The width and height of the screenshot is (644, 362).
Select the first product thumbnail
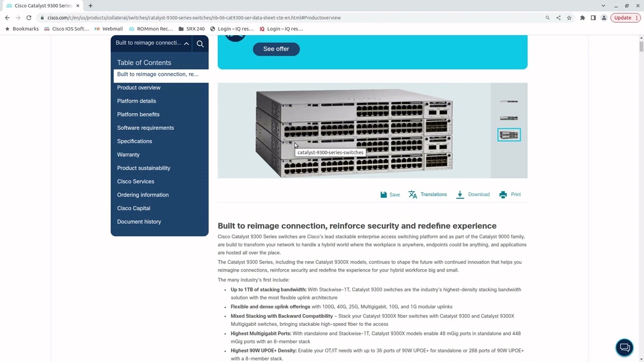pos(509,102)
